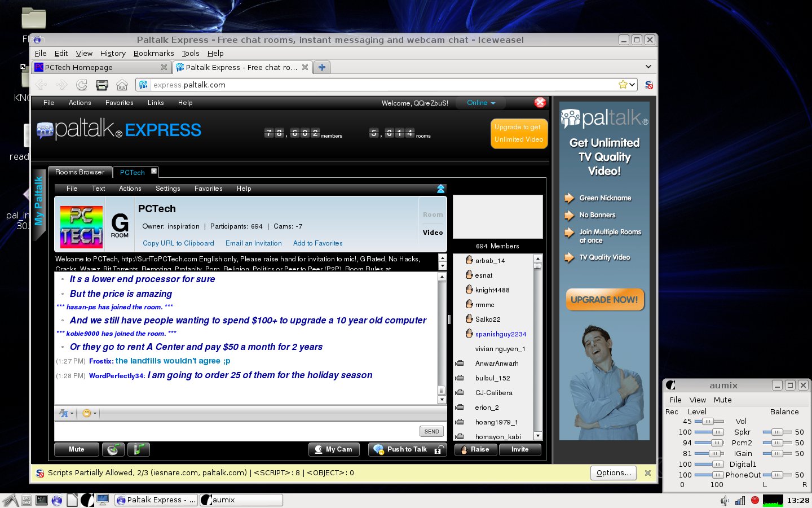812x508 pixels.
Task: Switch to the Rooms Browser tab
Action: [80, 172]
